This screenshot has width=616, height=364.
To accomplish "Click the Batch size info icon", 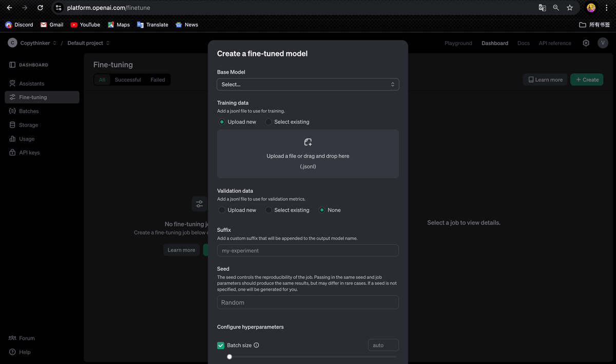I will point(256,345).
